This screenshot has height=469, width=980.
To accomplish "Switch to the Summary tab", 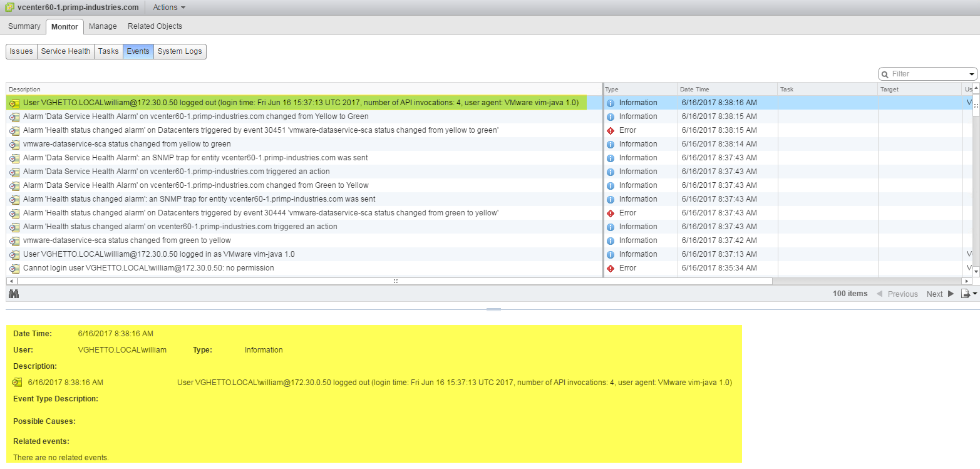I will 24,26.
